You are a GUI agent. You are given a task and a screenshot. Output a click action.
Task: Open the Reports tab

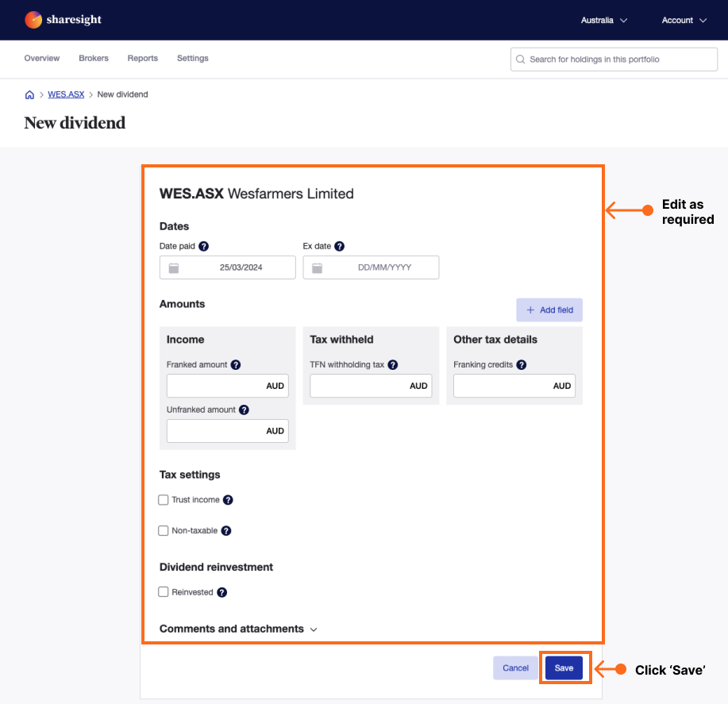point(143,59)
